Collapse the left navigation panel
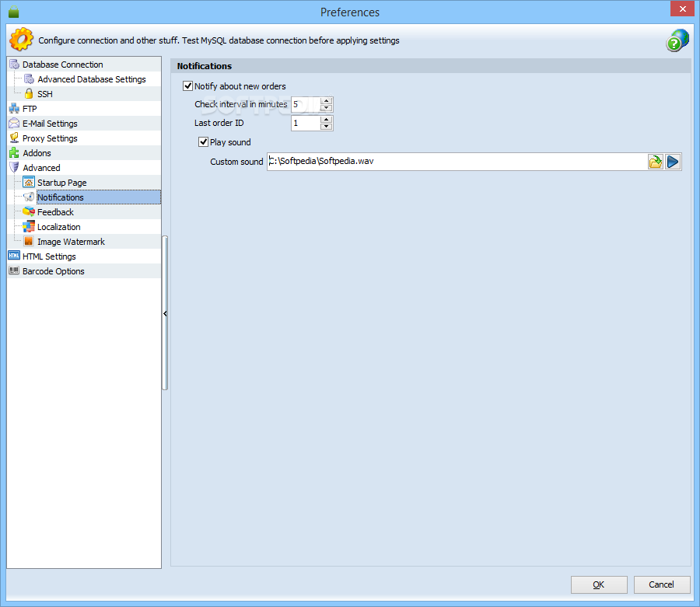Image resolution: width=700 pixels, height=607 pixels. tap(165, 313)
